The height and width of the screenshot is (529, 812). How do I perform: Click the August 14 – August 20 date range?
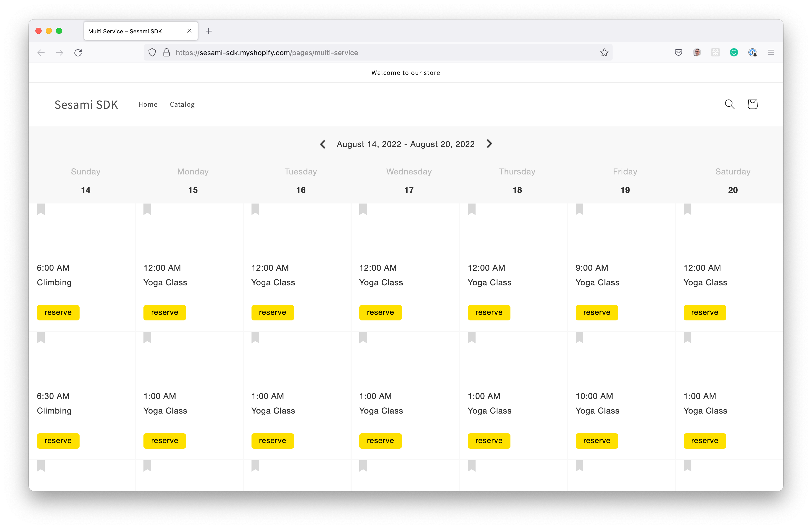point(405,144)
